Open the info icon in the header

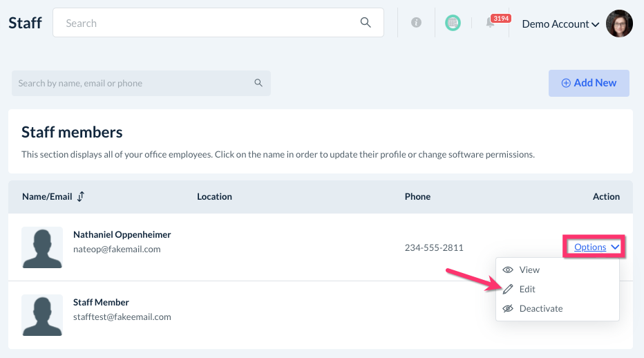[416, 23]
